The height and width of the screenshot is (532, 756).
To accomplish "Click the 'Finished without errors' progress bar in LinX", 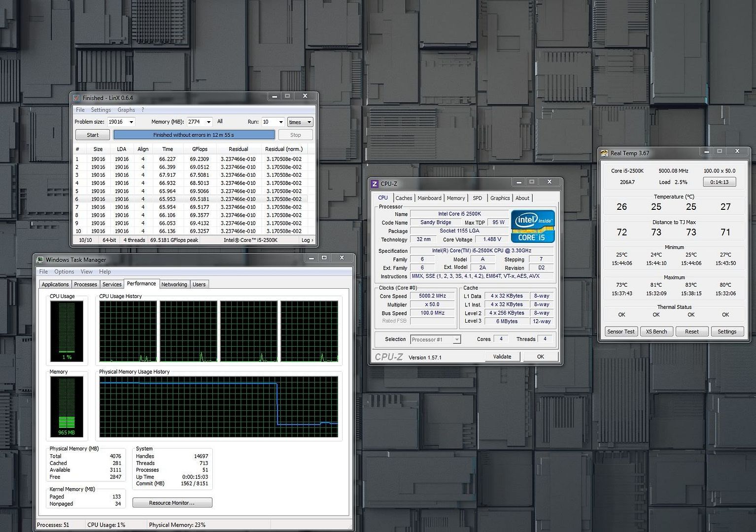I will tap(194, 135).
